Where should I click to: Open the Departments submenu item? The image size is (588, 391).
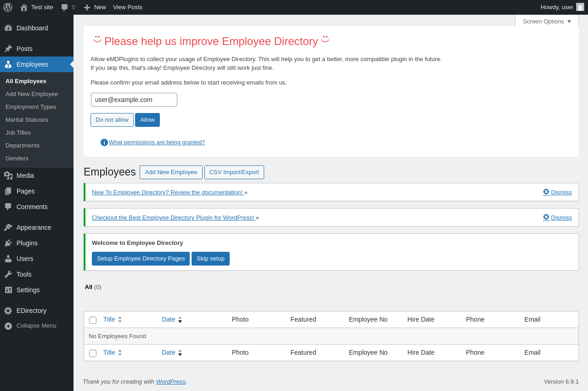[23, 145]
